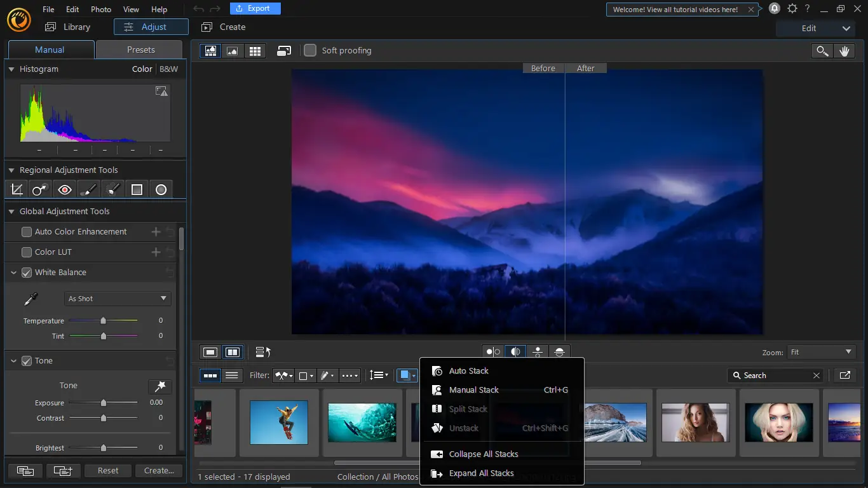Screen dimensions: 868x488
Task: Enable Auto Color Enhancement checkbox
Action: point(27,232)
